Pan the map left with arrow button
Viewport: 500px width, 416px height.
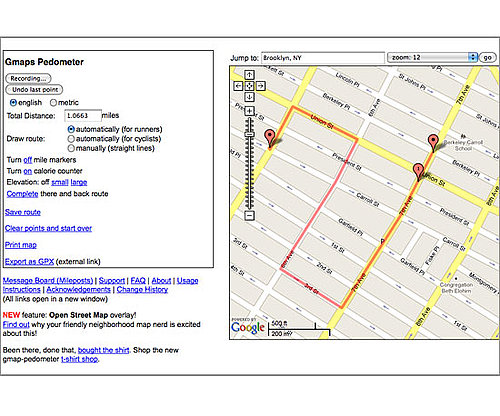[x=238, y=86]
